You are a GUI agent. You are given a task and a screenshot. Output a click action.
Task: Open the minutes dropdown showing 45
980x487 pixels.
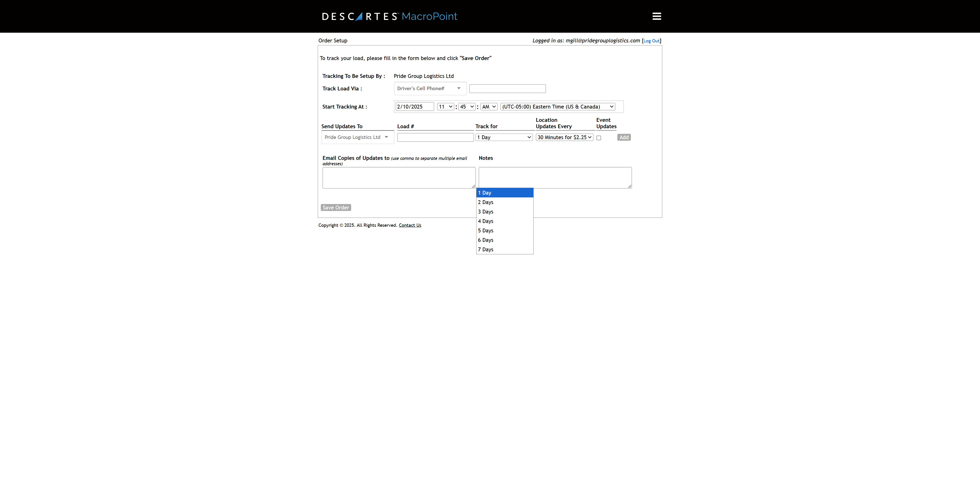click(467, 106)
